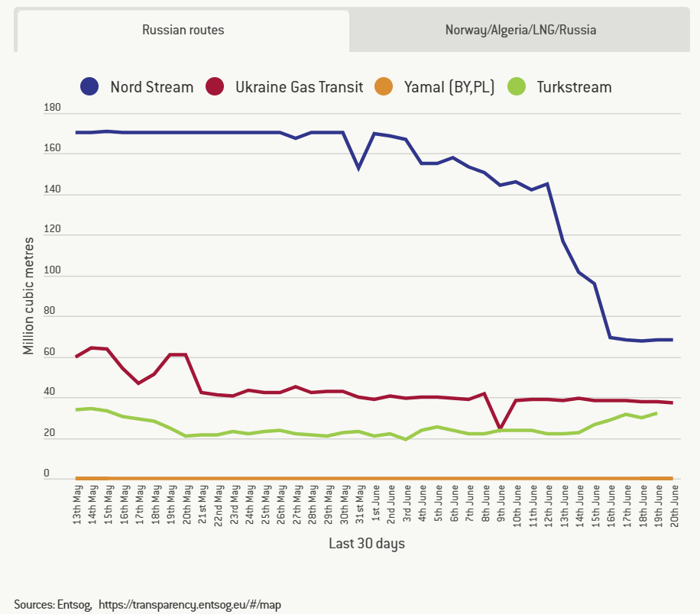Open the Norway/Algeria/LNG/Russia tab
This screenshot has height=614, width=700.
520,31
